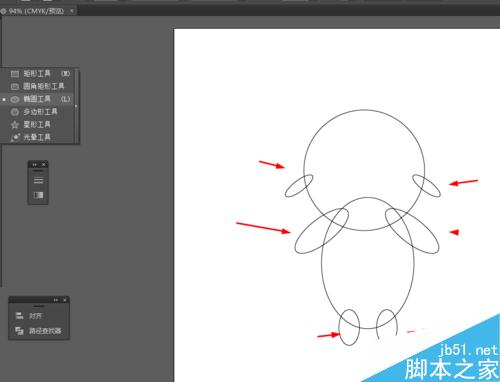Expand the Align/Pathfinder panel via double arrows
This screenshot has height=382, width=500.
pyautogui.click(x=56, y=300)
